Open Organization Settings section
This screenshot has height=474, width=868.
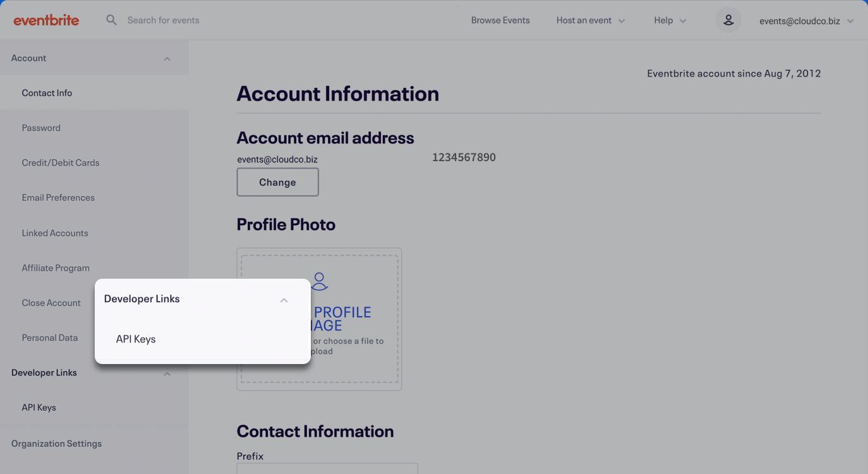(x=56, y=443)
